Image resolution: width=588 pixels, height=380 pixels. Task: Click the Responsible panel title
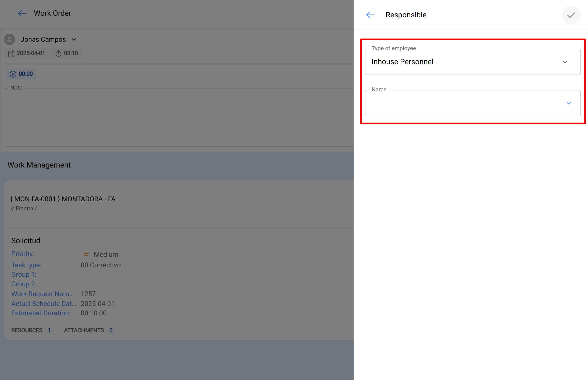coord(406,15)
